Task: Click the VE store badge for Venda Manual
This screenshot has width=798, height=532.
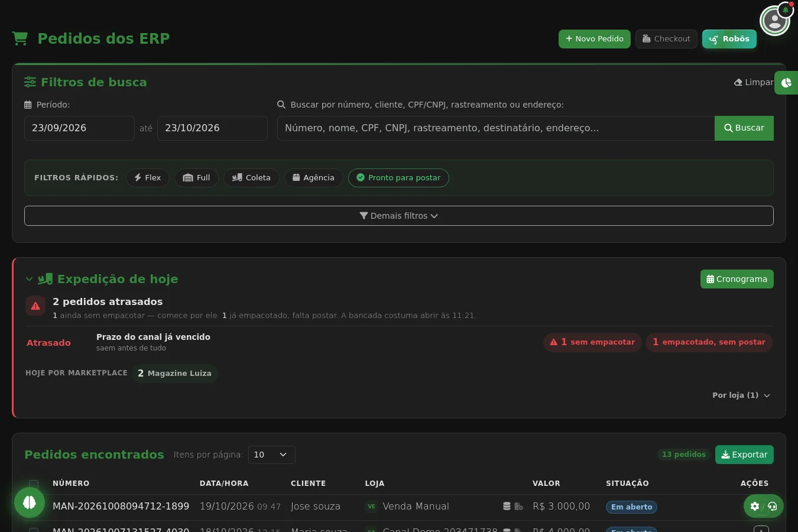Action: click(x=371, y=506)
